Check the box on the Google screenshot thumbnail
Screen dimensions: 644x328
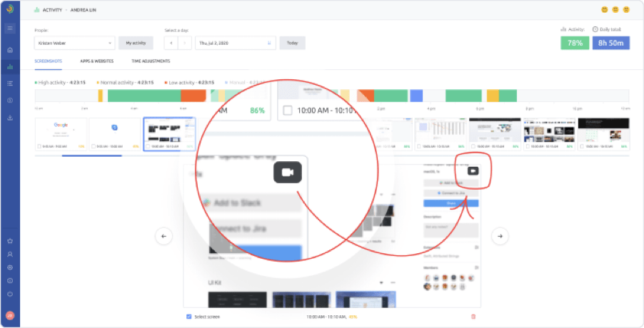click(39, 146)
